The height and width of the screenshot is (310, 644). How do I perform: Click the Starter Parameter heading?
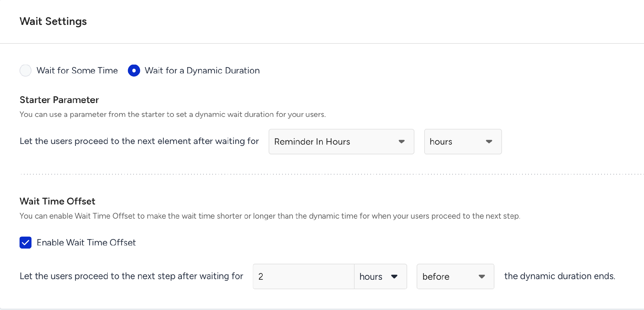(59, 100)
